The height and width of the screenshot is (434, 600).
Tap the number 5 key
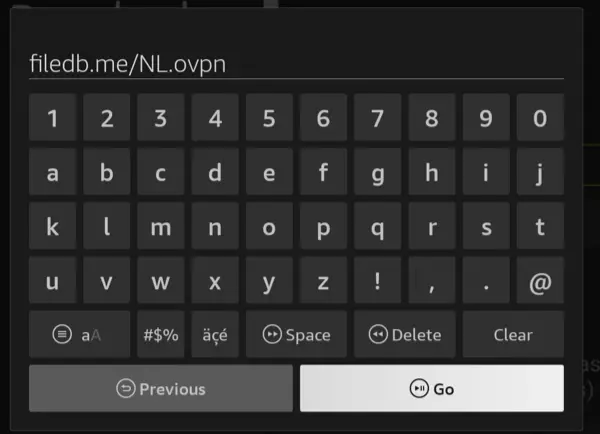(x=269, y=117)
